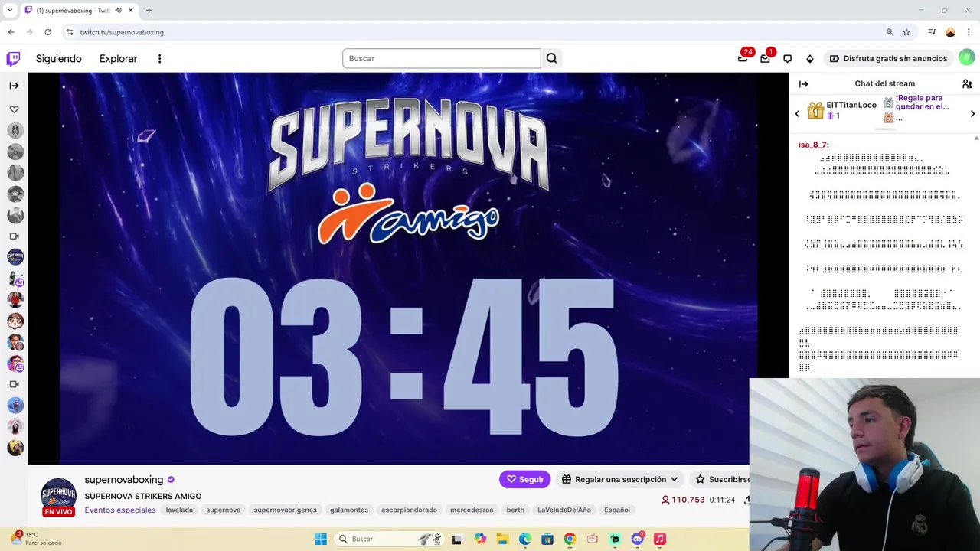This screenshot has width=980, height=551.
Task: Click the supernovaboxing EN VIVO avatar
Action: pyautogui.click(x=58, y=496)
